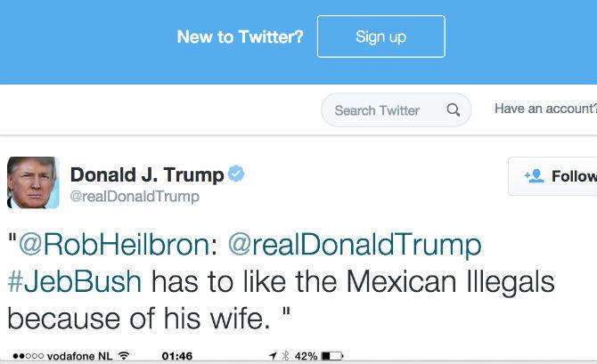Open Donald J. Trump's profile photo

(x=33, y=182)
